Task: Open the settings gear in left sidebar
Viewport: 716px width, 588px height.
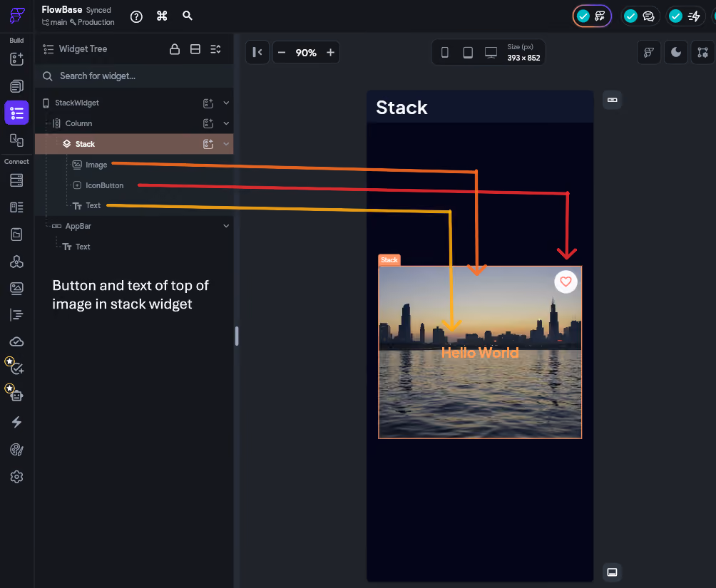Action: tap(16, 477)
